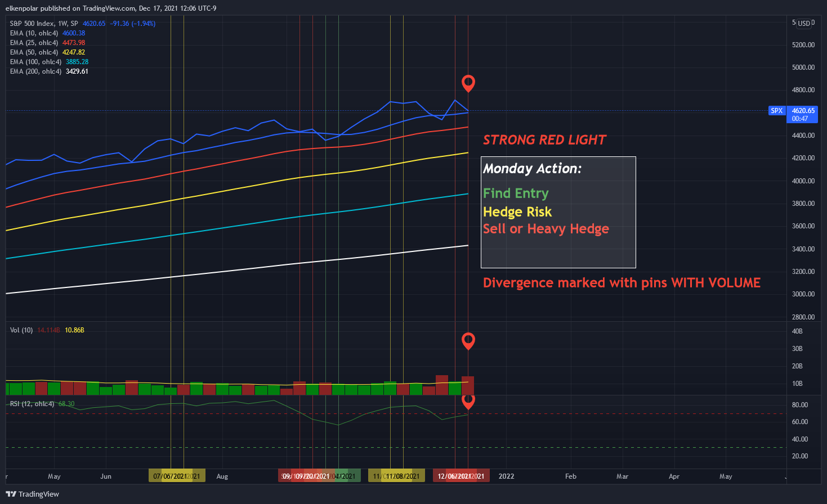Click the Apr label on the time axis
This screenshot has height=504, width=827.
pyautogui.click(x=674, y=476)
